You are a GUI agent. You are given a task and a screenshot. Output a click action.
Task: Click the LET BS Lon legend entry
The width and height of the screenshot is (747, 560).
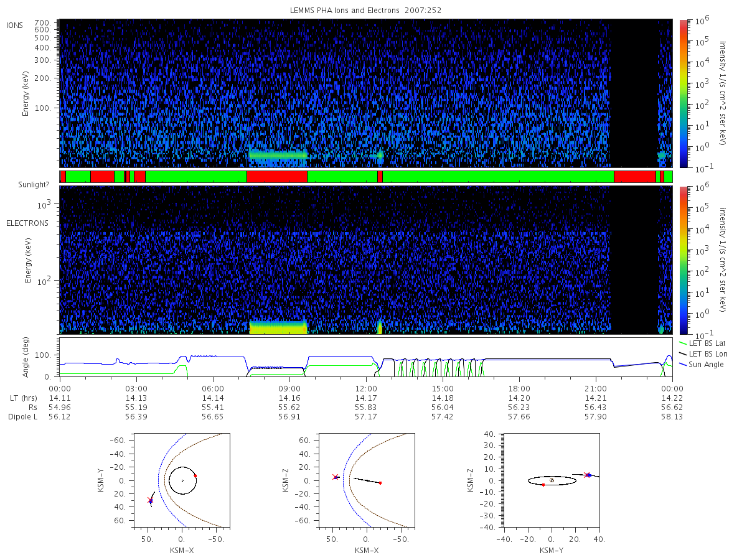[703, 353]
